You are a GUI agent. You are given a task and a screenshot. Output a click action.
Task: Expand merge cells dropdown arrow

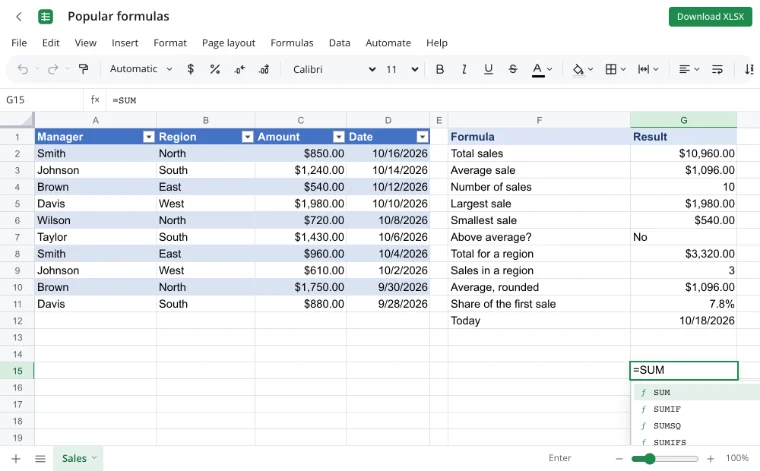pyautogui.click(x=656, y=69)
